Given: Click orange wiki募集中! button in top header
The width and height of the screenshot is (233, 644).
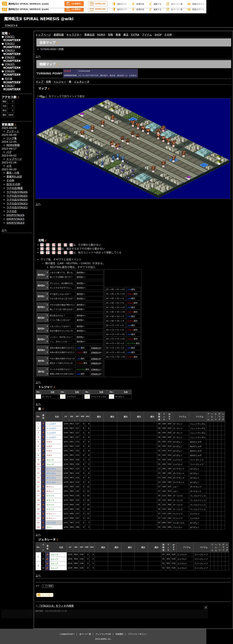Looking at the screenshot, I should (x=74, y=4).
